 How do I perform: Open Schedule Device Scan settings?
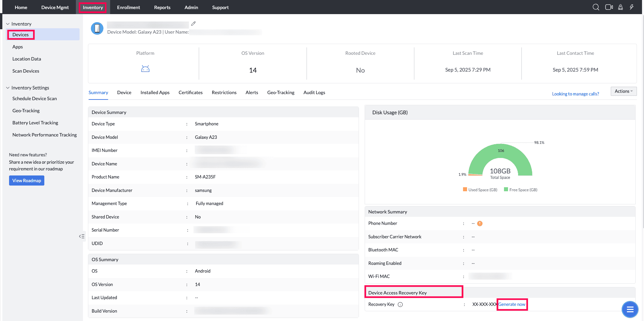click(x=35, y=98)
